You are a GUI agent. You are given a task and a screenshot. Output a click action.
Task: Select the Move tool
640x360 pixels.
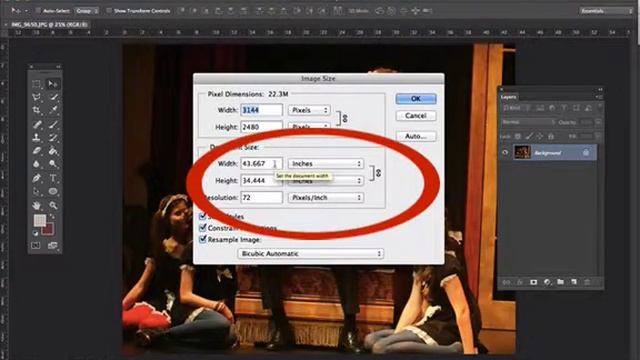[x=53, y=84]
